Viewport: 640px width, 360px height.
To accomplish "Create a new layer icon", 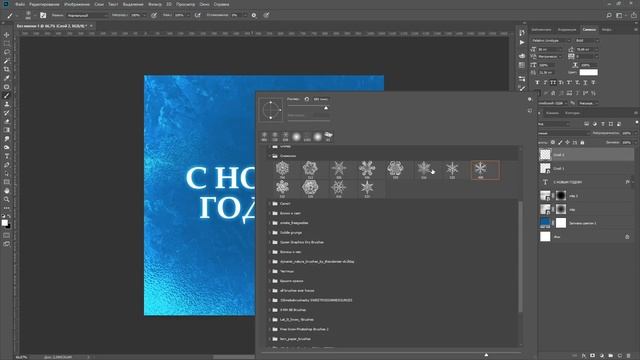I will (x=620, y=356).
